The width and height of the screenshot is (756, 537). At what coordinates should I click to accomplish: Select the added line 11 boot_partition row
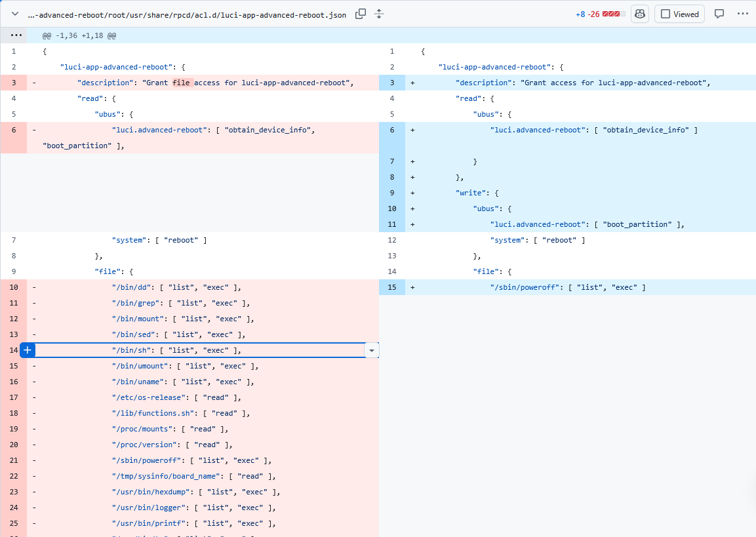coord(567,224)
